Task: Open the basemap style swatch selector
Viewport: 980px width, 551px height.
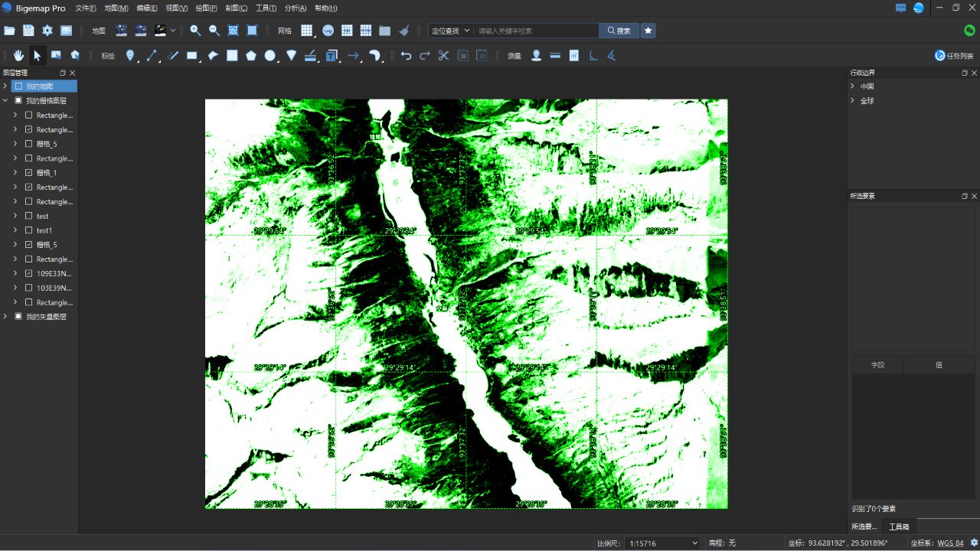Action: (172, 31)
